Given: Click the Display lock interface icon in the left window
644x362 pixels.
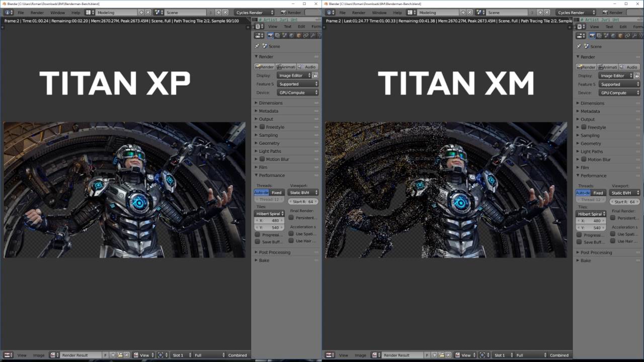Looking at the screenshot, I should tap(315, 75).
